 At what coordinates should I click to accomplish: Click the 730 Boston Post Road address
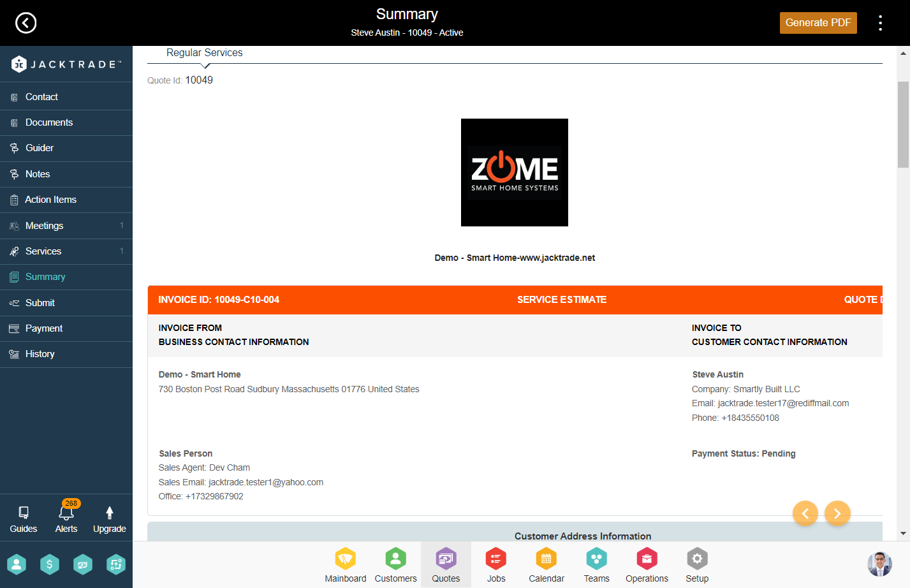click(289, 389)
